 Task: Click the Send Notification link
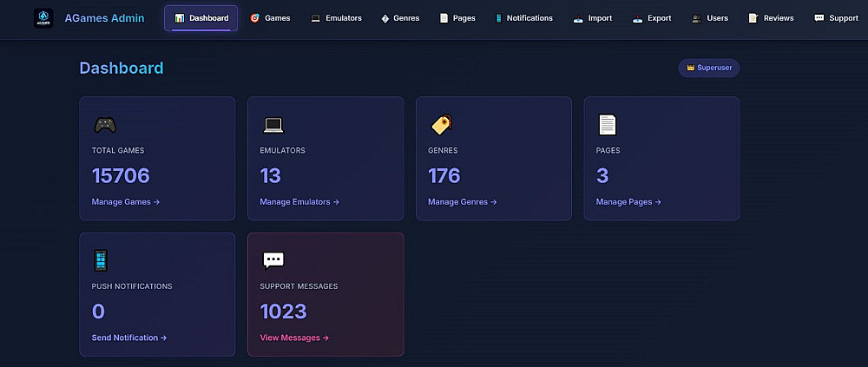pos(129,338)
